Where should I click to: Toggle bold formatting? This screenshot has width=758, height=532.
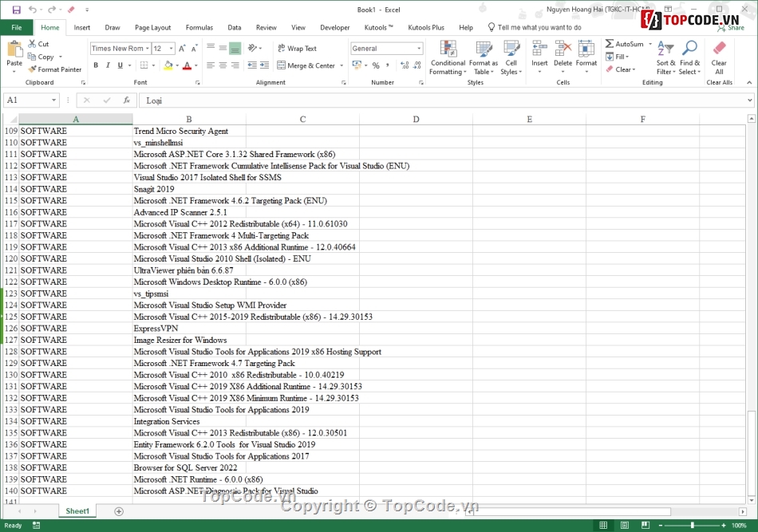(96, 65)
